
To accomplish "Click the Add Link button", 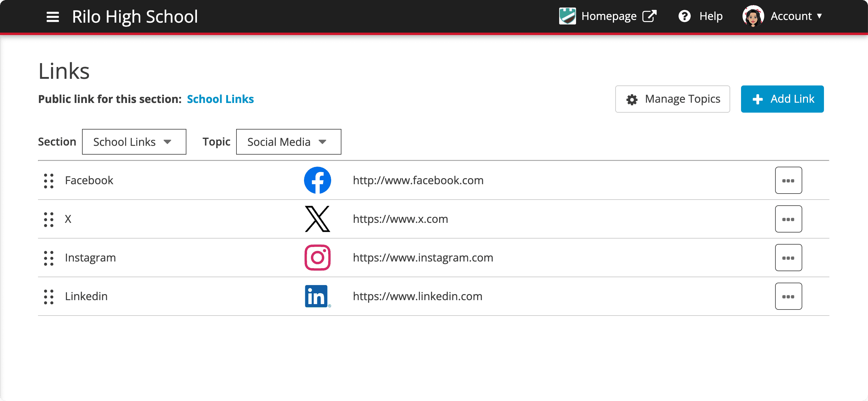I will point(782,99).
